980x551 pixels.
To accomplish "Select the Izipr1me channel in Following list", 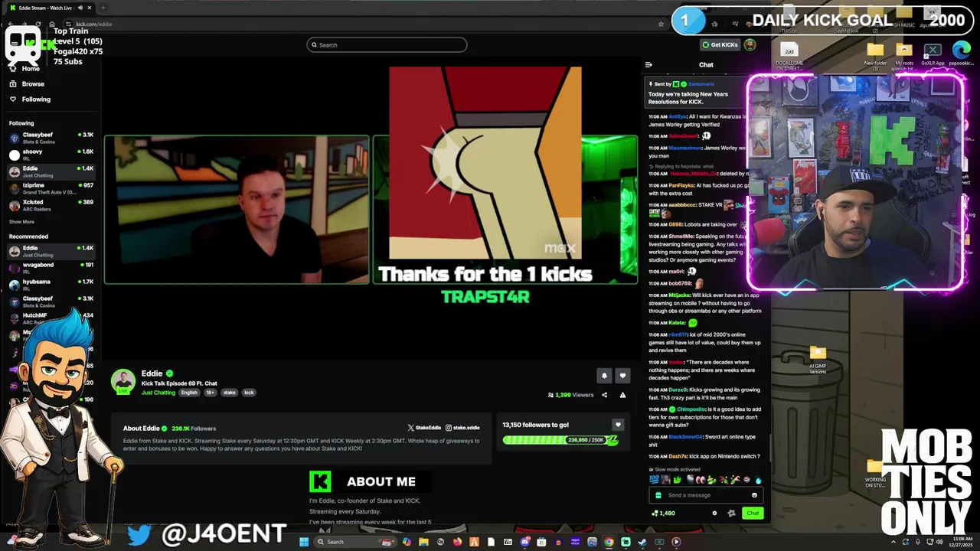I will pos(51,188).
